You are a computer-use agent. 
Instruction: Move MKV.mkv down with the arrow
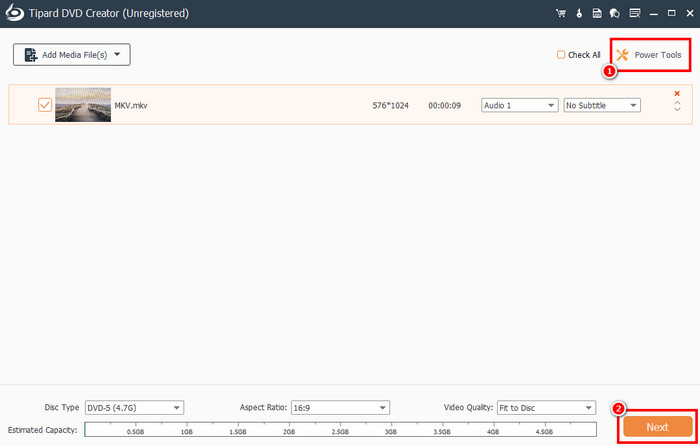click(x=677, y=109)
